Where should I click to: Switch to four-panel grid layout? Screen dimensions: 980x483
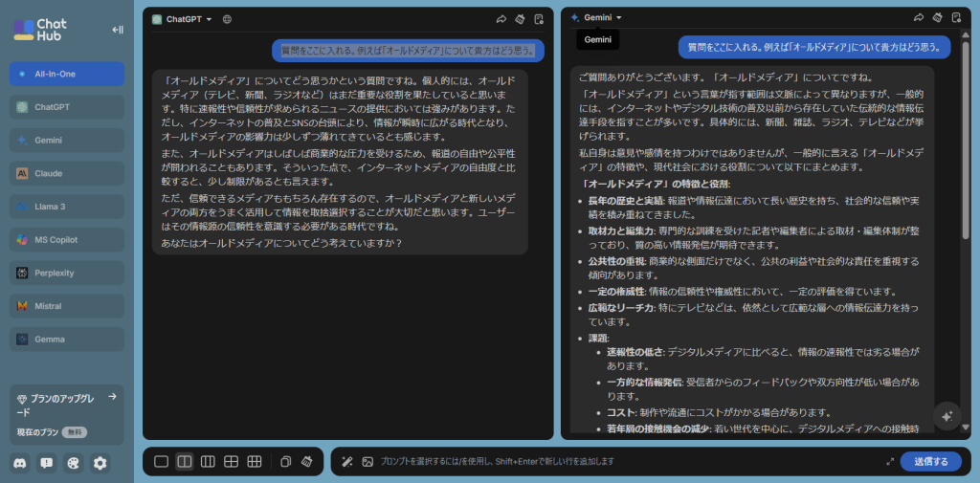[x=232, y=462]
